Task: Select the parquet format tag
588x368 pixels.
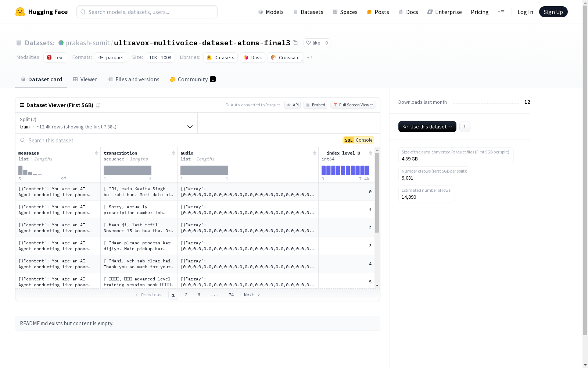Action: 111,57
